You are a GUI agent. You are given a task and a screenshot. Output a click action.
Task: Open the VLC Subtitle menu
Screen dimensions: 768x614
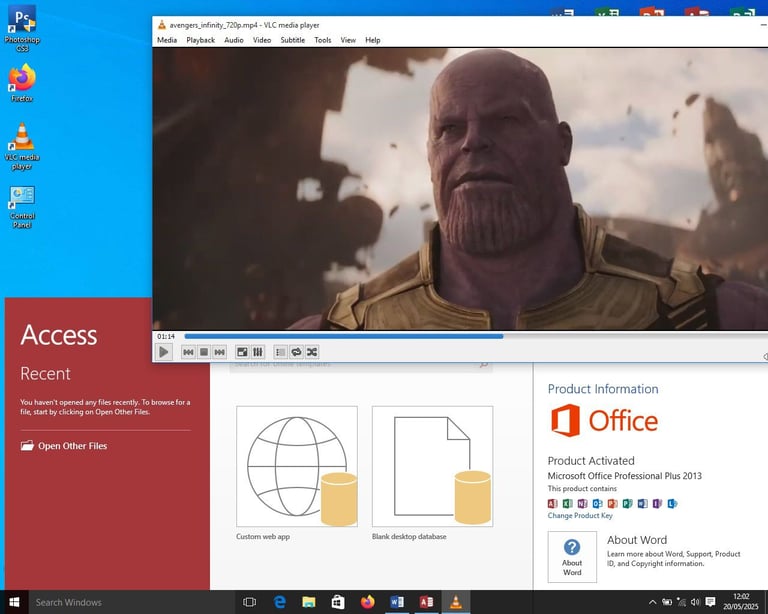pyautogui.click(x=292, y=40)
